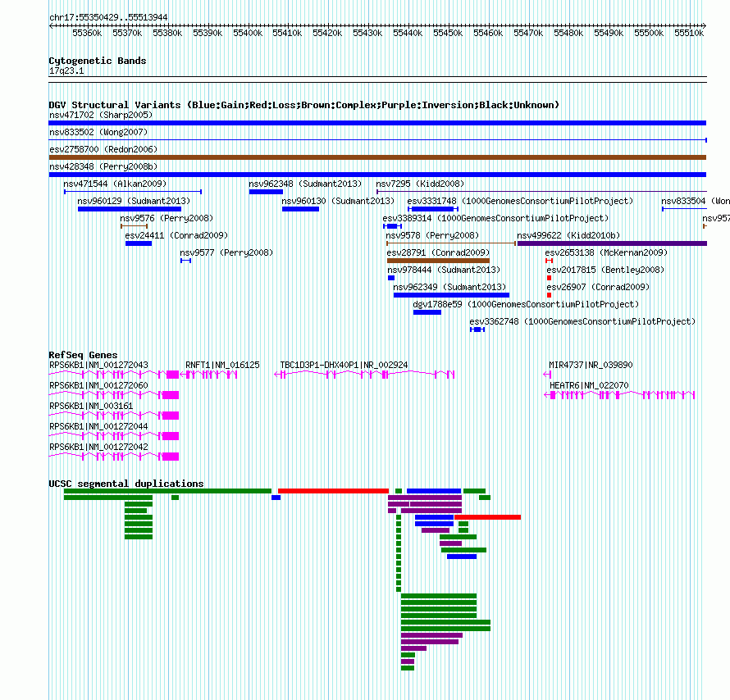This screenshot has height=700, width=730.
Task: Click the RPS6KB1|NM_001272044 transcript label
Action: click(98, 426)
